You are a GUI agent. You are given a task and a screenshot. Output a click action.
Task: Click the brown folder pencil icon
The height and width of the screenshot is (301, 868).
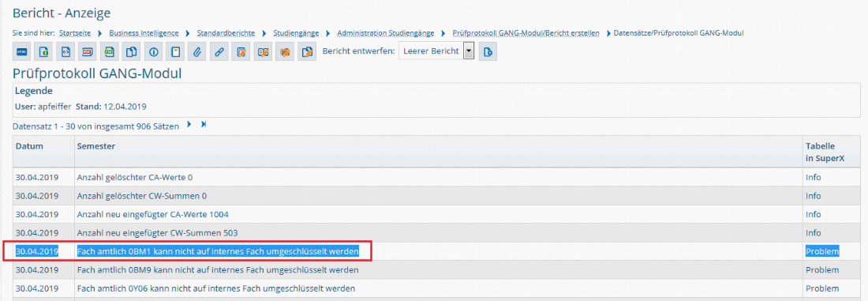coord(285,51)
